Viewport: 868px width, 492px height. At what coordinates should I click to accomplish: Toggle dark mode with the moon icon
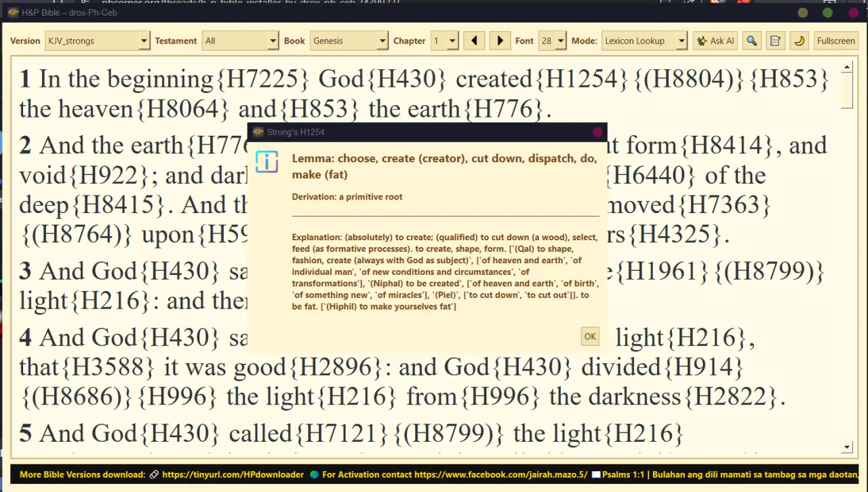coord(800,41)
